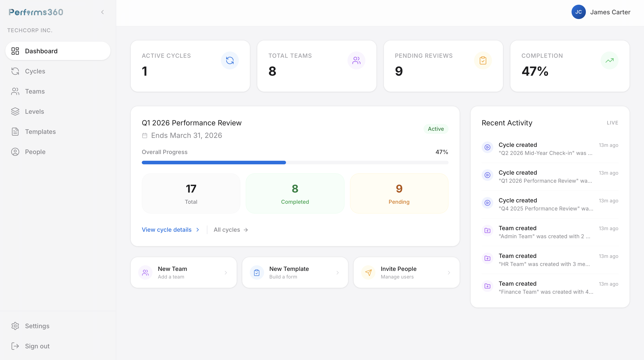Click the Invite People paper plane icon
644x360 pixels.
point(368,272)
